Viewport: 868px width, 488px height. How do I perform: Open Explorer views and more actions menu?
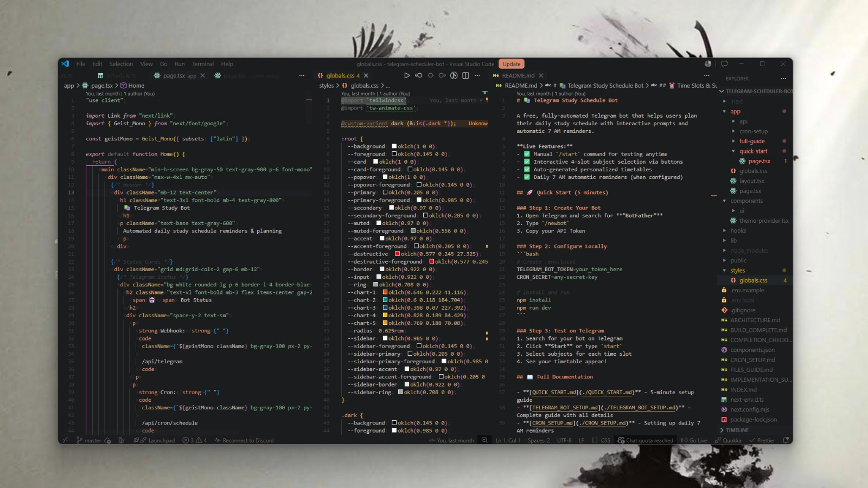point(783,79)
